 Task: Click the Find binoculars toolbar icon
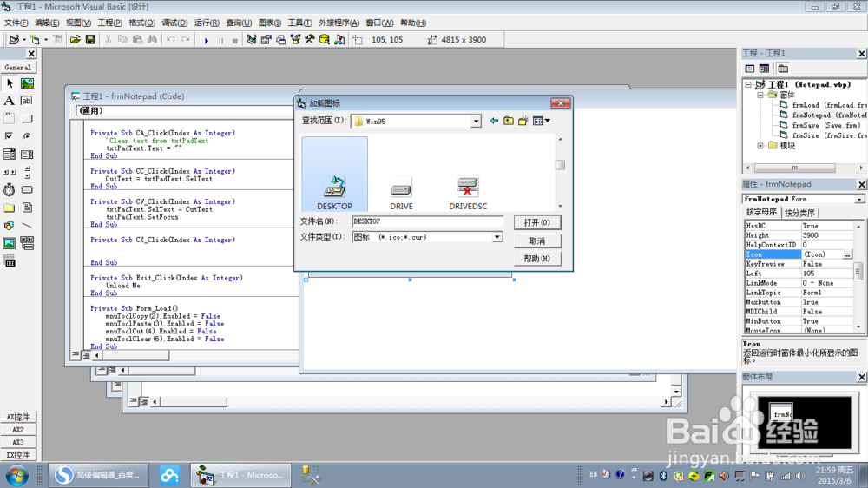(152, 39)
